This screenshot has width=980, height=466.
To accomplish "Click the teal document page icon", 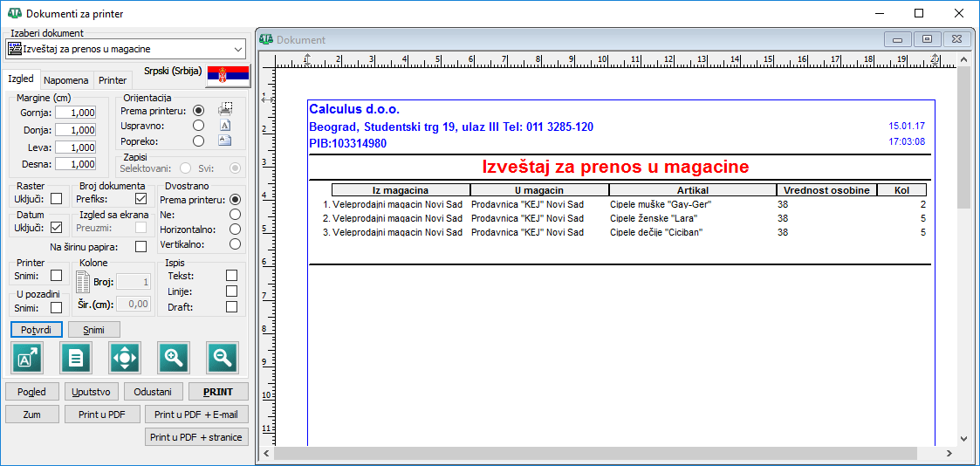I will coord(75,357).
